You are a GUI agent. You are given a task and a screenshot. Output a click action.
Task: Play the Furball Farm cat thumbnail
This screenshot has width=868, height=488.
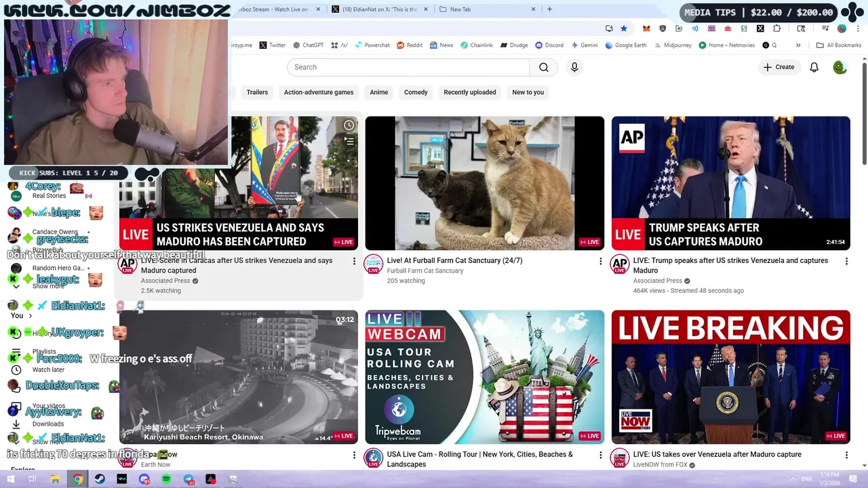(x=485, y=183)
